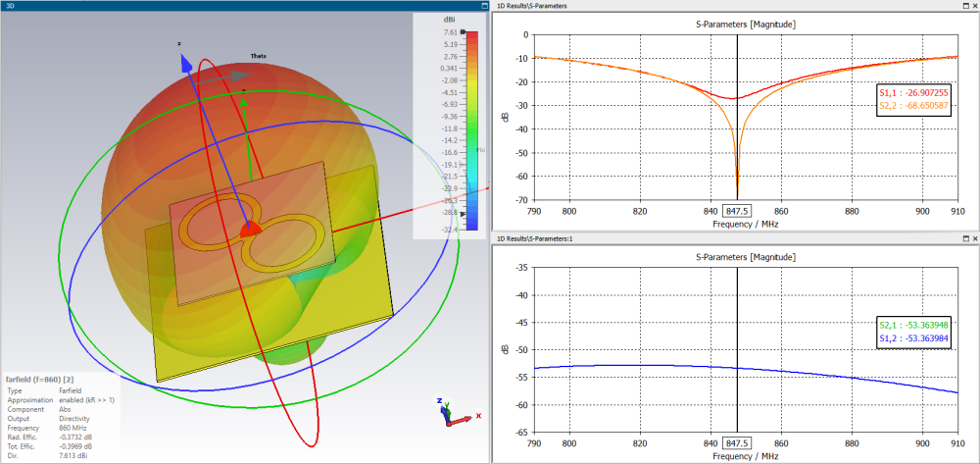The image size is (980, 464).
Task: Click the -32.4 minimum label on color scale
Action: click(450, 231)
